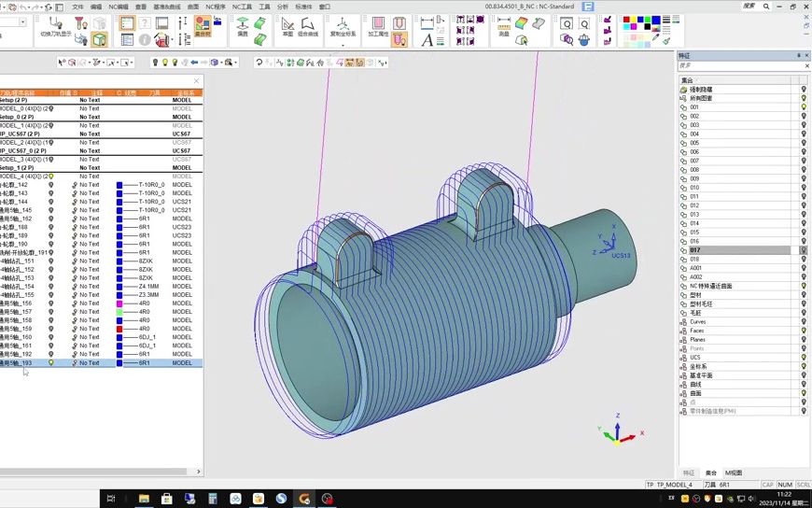The width and height of the screenshot is (812, 508).
Task: Open the NC程序 menu
Action: 216,7
